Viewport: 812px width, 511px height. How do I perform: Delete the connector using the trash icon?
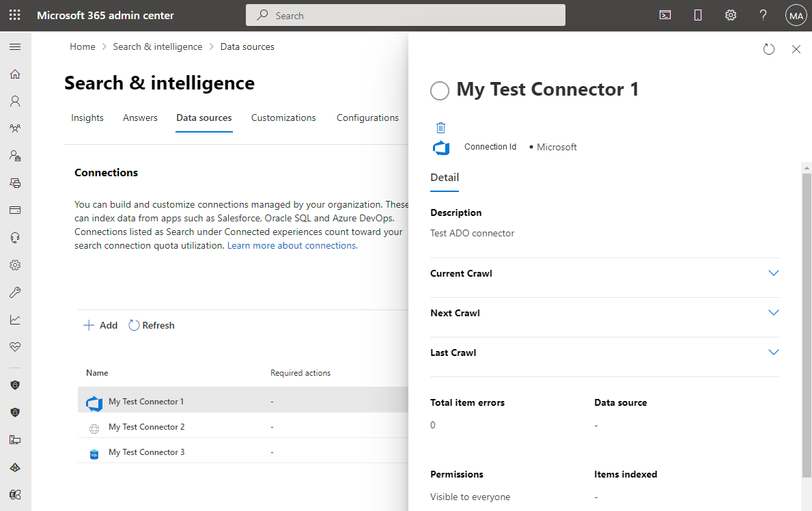click(x=440, y=128)
